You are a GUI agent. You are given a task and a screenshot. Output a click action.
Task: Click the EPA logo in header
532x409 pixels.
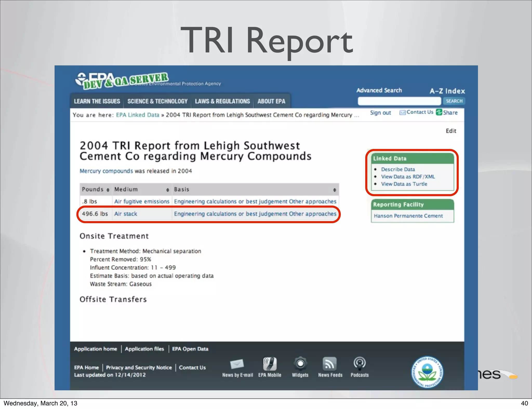(122, 80)
